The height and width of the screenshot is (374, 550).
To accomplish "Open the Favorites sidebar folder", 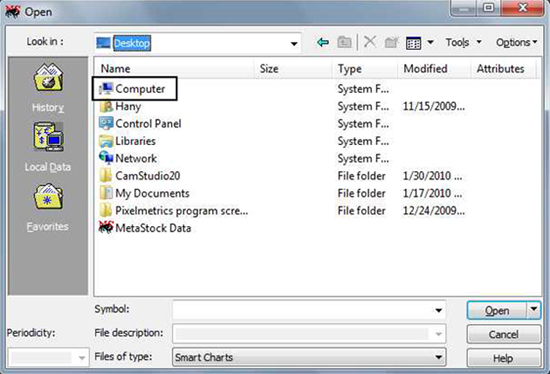I will (x=48, y=196).
